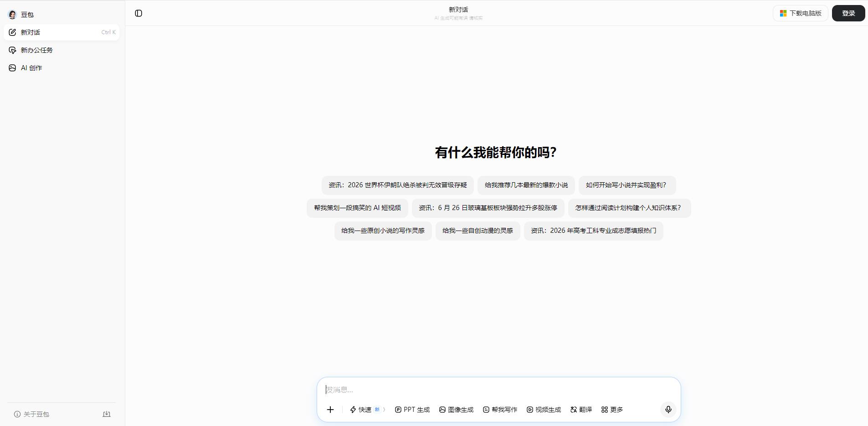This screenshot has width=868, height=426.
Task: Open 新对话 in the sidebar
Action: click(x=62, y=32)
